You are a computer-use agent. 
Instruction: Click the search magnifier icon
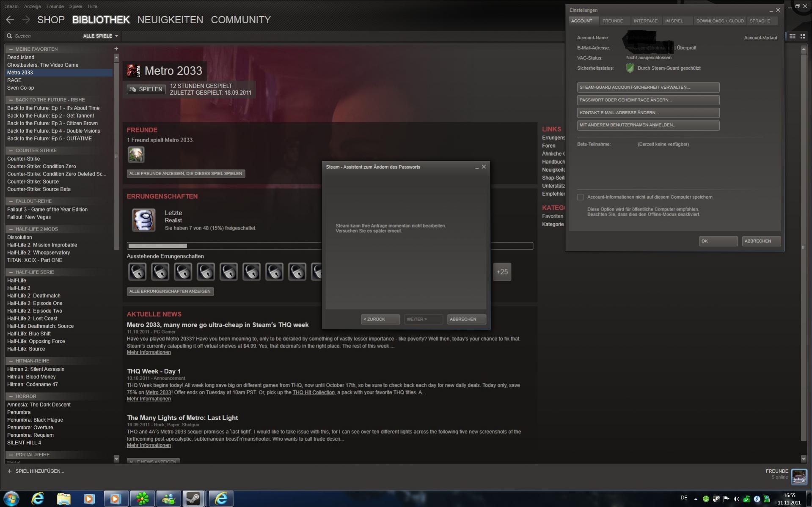pyautogui.click(x=9, y=36)
